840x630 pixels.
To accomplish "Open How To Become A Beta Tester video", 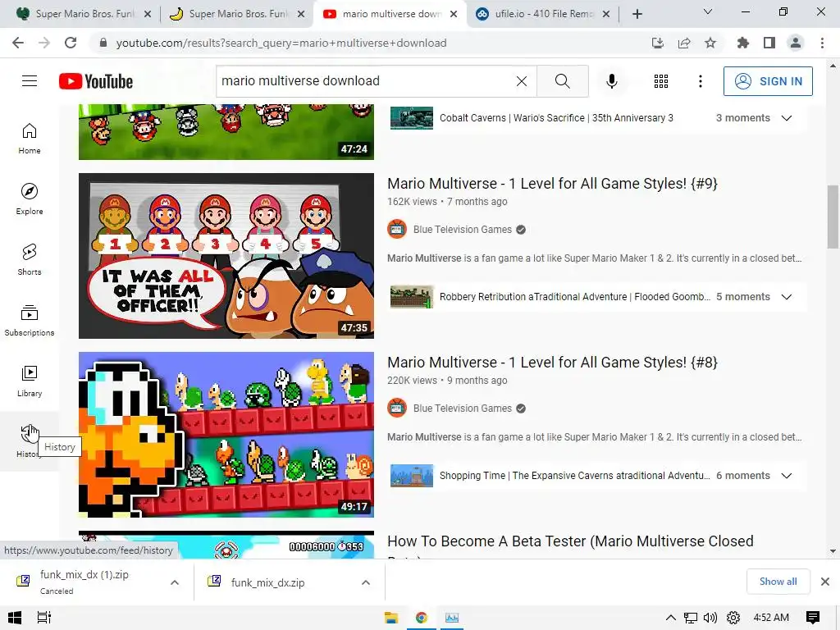I will [x=571, y=541].
